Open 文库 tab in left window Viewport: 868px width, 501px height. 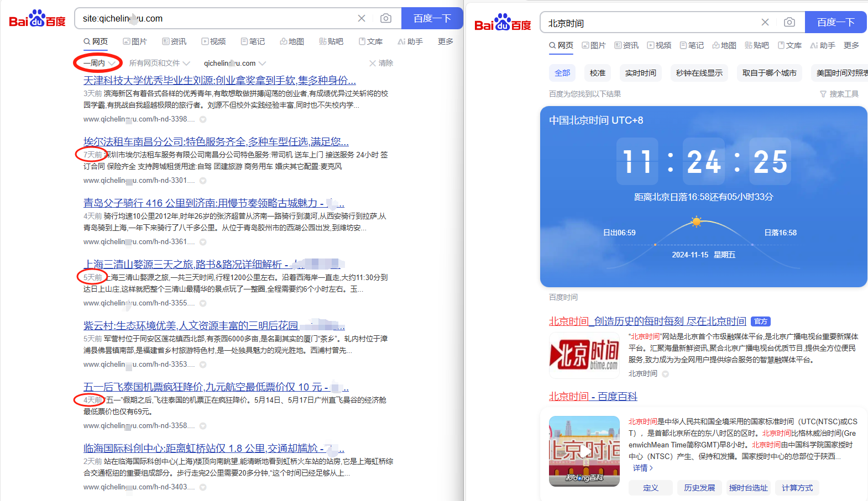[x=370, y=41]
